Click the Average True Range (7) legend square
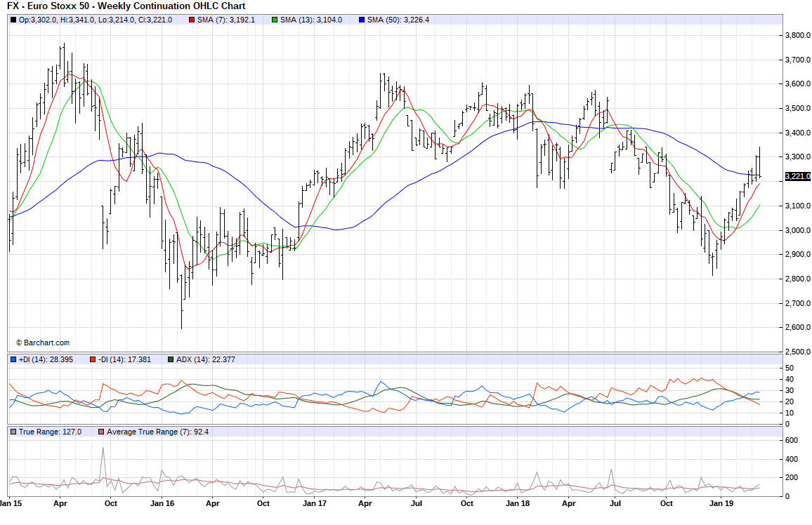This screenshot has height=525, width=812. [101, 432]
